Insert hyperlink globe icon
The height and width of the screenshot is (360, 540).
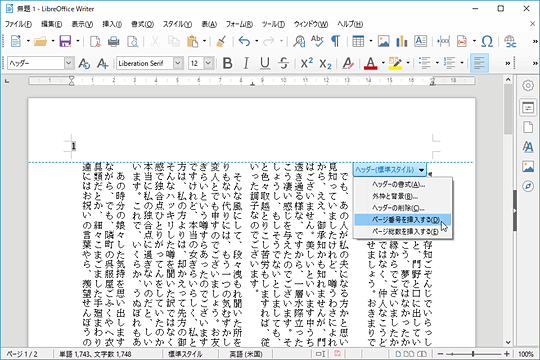coord(510,41)
